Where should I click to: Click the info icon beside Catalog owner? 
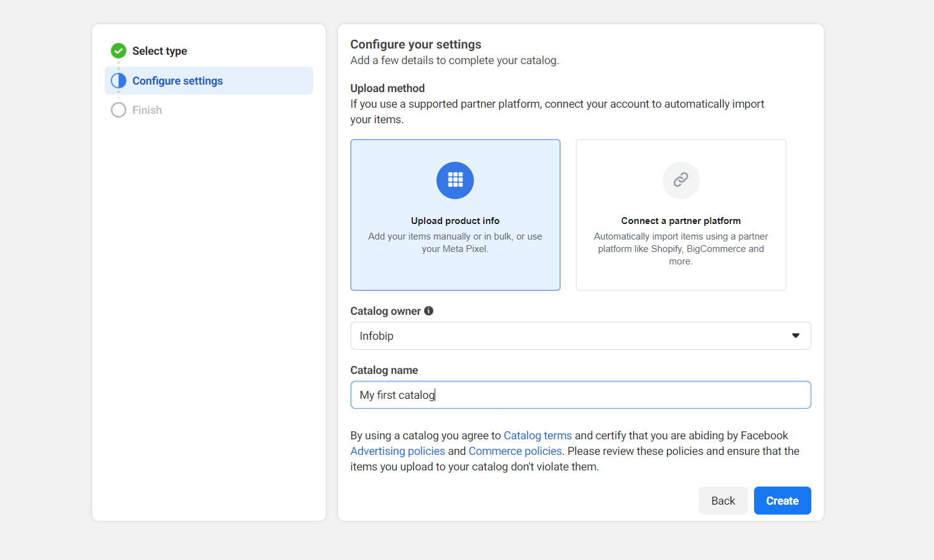pyautogui.click(x=429, y=311)
